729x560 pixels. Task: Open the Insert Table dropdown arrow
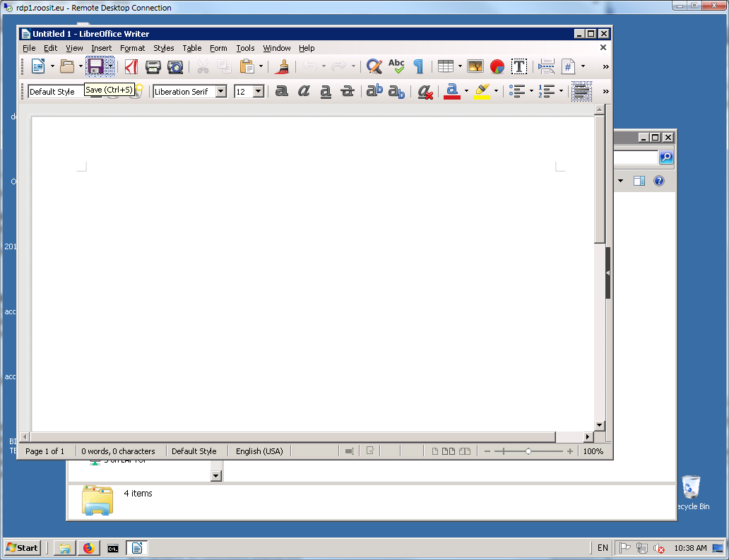tap(460, 66)
